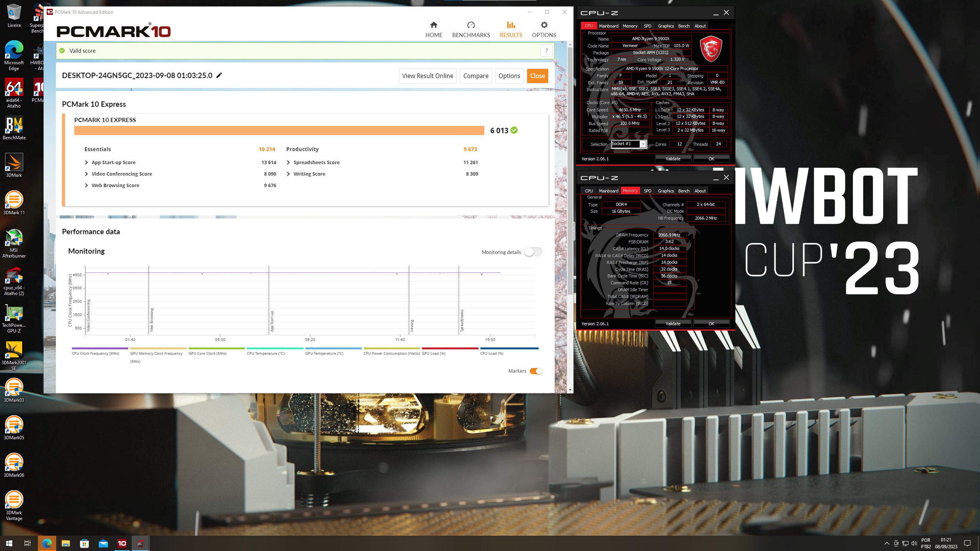Open TechPowerUp GPU-Z desktop shortcut

click(x=14, y=318)
